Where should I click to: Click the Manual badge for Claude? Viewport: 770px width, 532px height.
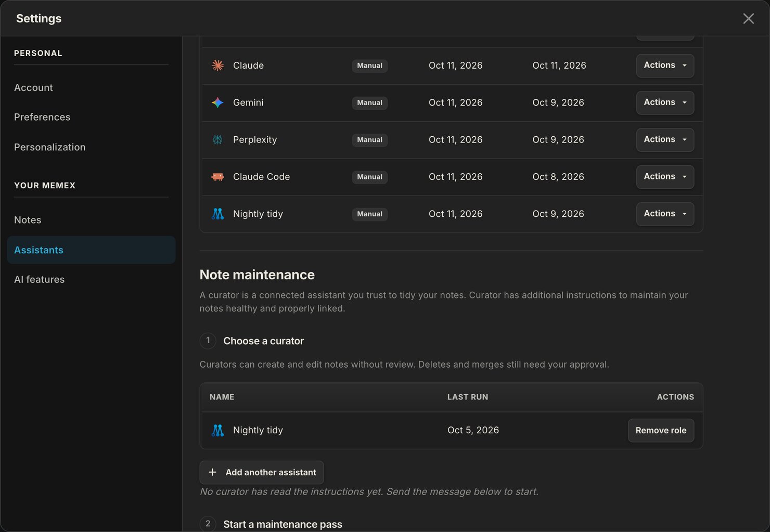(x=369, y=66)
